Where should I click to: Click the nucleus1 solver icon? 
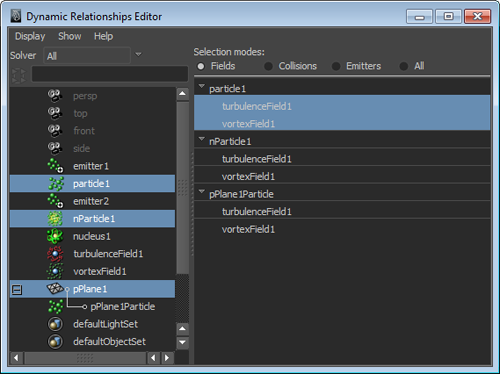pos(55,236)
